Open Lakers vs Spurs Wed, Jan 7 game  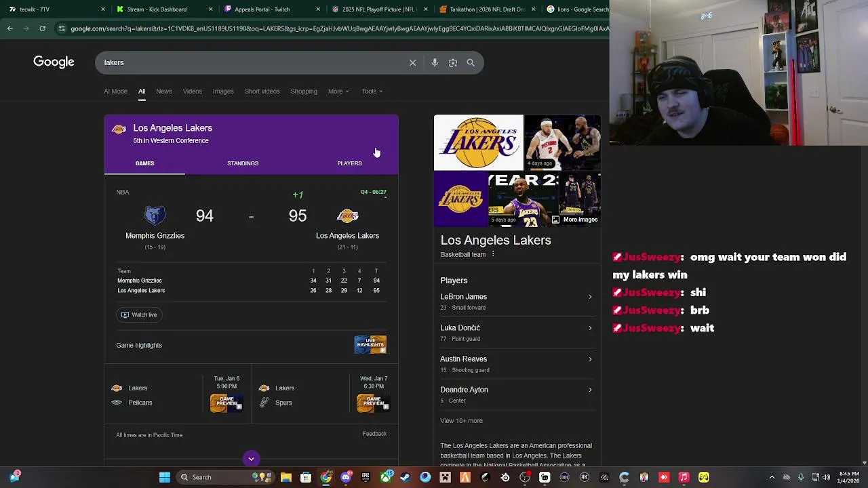click(324, 395)
